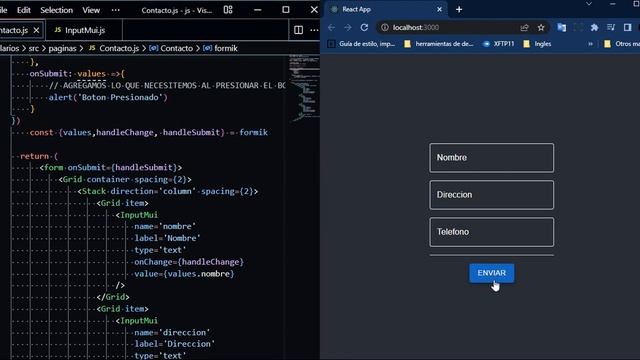
Task: Open the XFTP11 bookmark
Action: click(x=498, y=44)
